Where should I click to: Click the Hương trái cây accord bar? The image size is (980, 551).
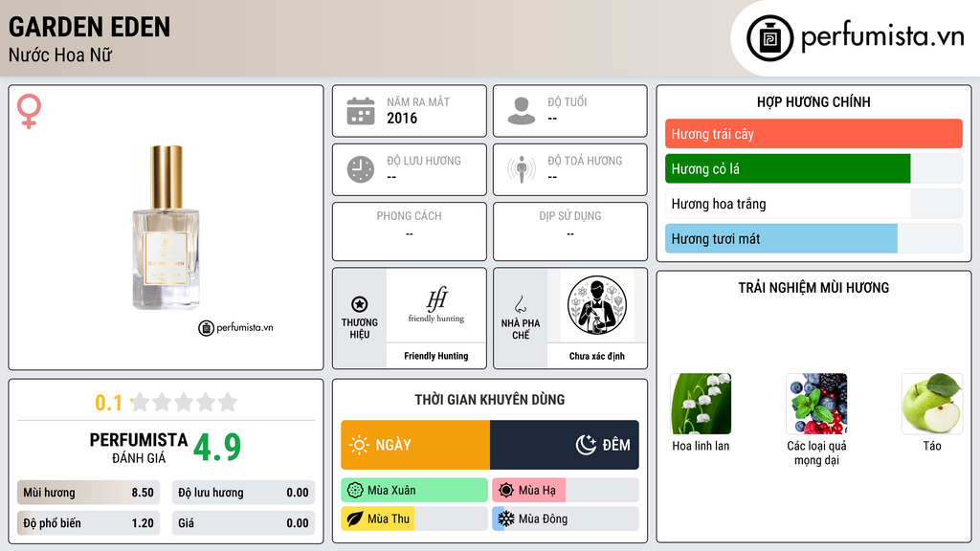[813, 134]
